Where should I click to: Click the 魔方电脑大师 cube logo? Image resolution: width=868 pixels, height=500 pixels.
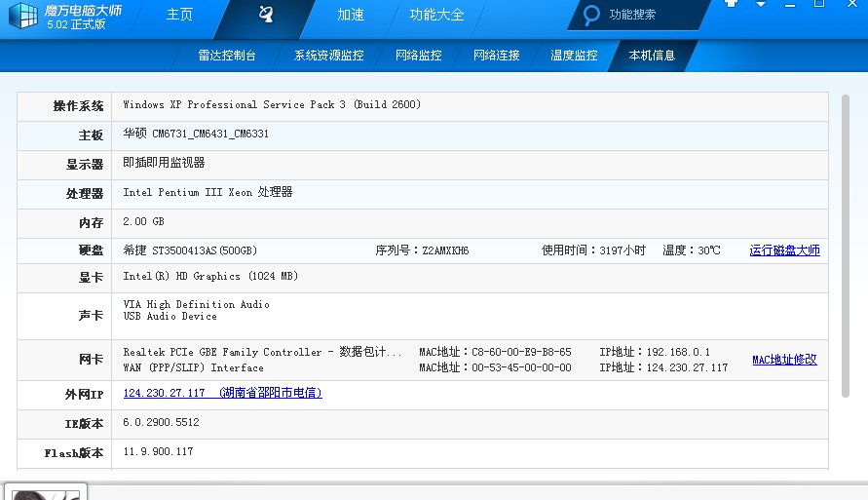(x=22, y=15)
